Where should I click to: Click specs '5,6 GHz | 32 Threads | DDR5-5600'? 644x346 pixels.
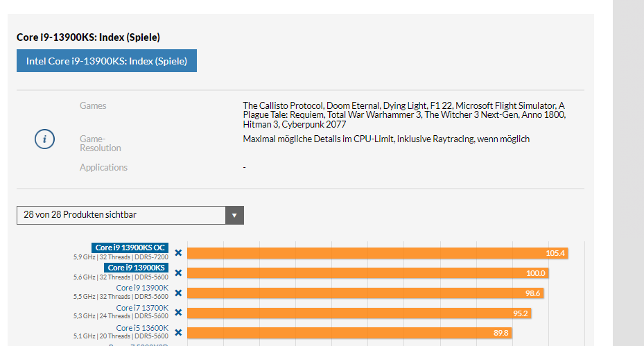[x=121, y=277]
